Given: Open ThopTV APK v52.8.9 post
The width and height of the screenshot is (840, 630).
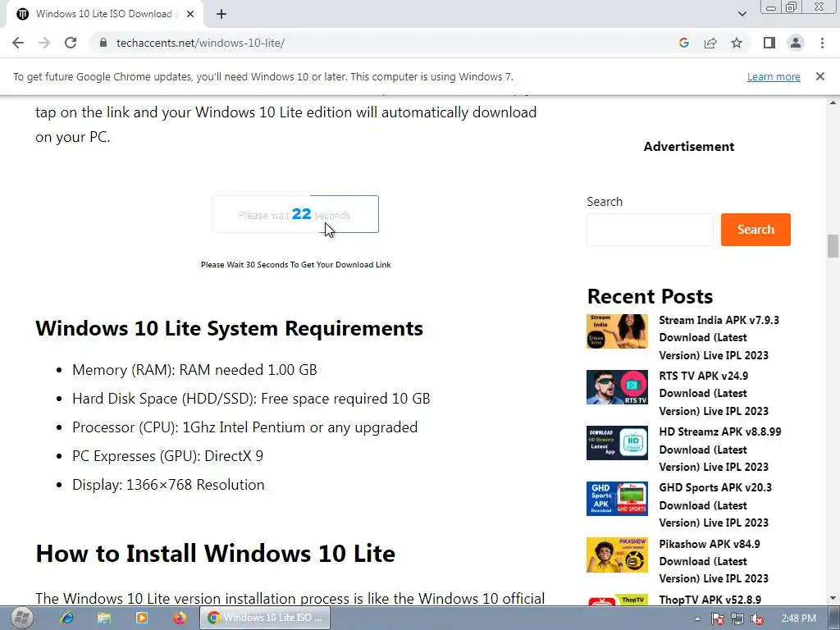Looking at the screenshot, I should [x=710, y=600].
